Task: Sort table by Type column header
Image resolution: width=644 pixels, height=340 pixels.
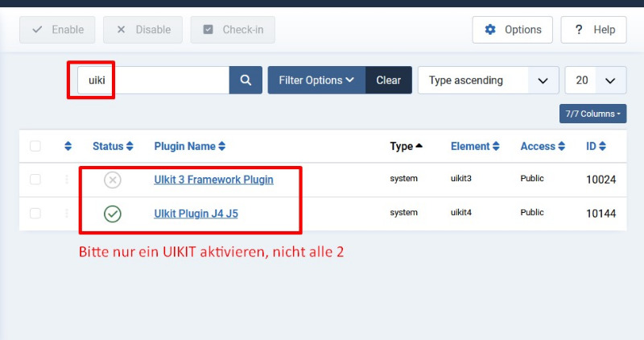Action: click(x=407, y=146)
